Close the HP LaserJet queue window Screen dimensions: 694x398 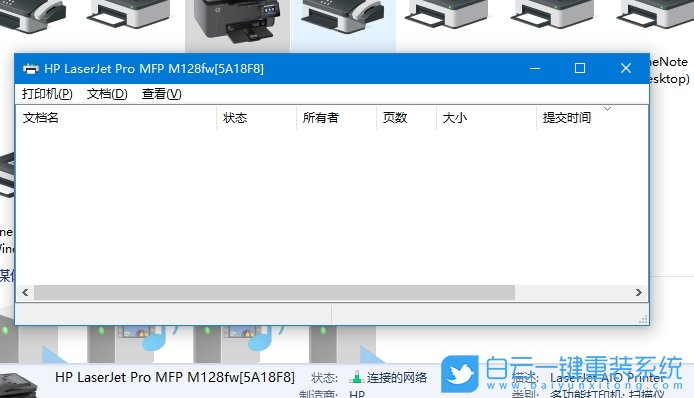click(x=626, y=68)
